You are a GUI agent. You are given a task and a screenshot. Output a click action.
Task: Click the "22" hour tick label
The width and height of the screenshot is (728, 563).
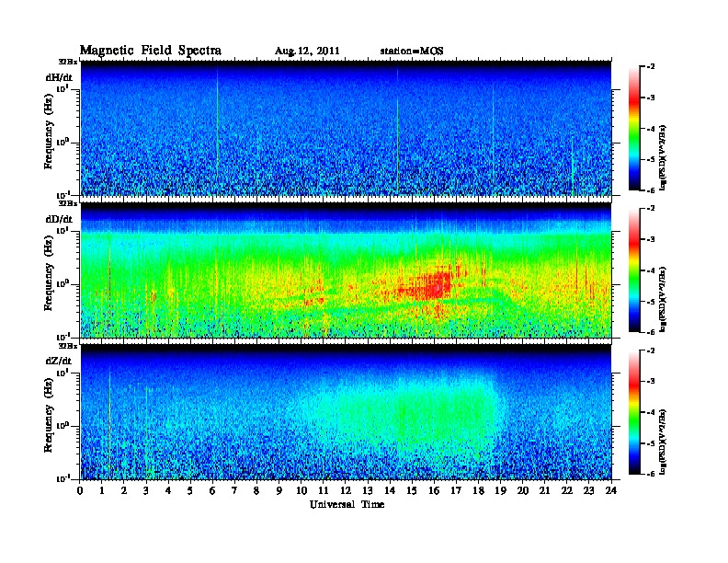[567, 490]
